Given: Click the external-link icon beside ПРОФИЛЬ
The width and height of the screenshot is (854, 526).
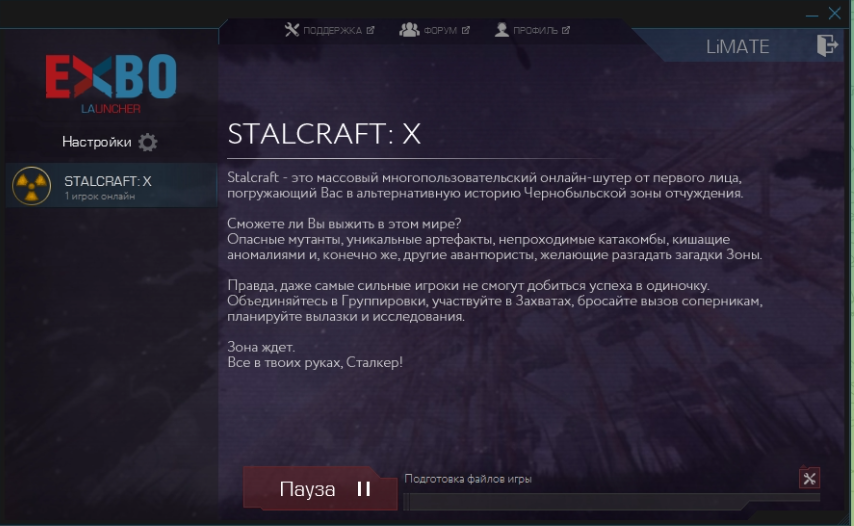Looking at the screenshot, I should [566, 30].
